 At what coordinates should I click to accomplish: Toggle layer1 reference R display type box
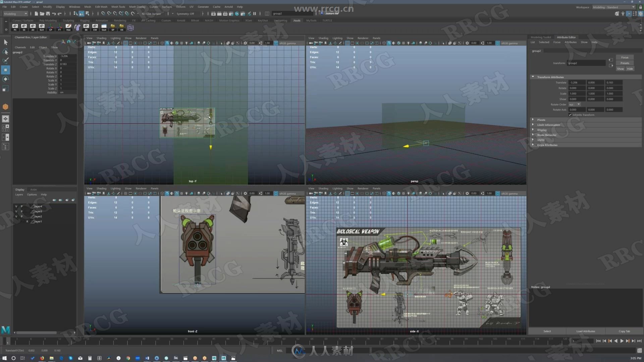coord(27,221)
